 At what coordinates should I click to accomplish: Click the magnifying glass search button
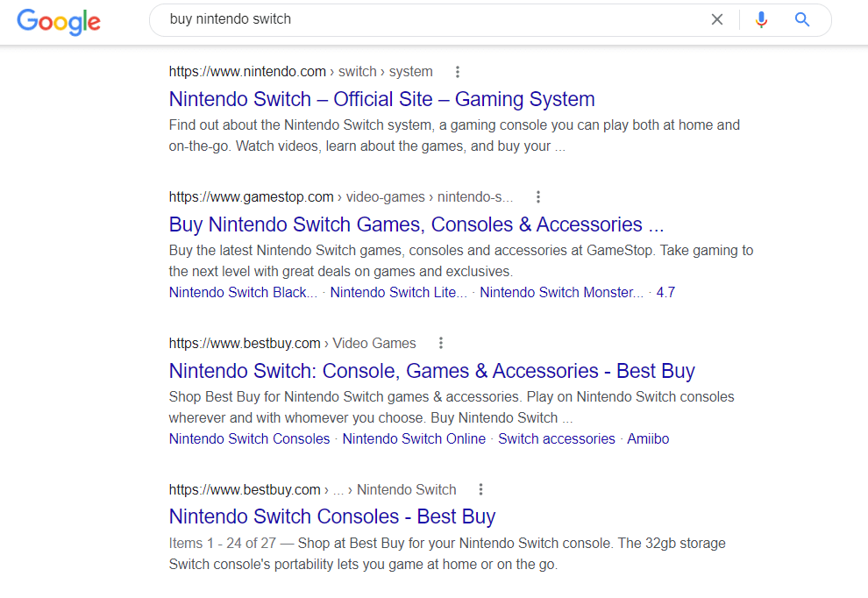click(x=802, y=19)
